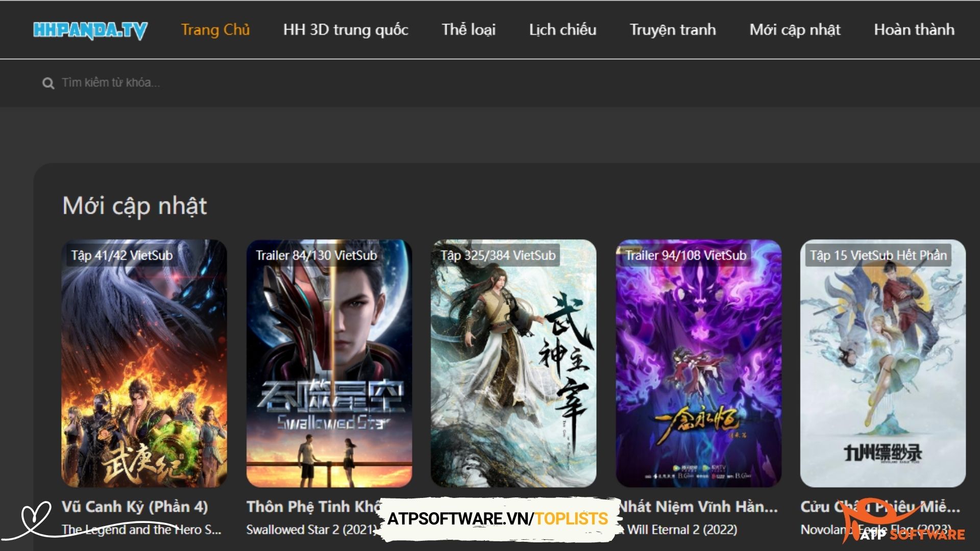Click the 'Tập 325/384 VietSub' badge
Image resolution: width=980 pixels, height=551 pixels.
(498, 255)
